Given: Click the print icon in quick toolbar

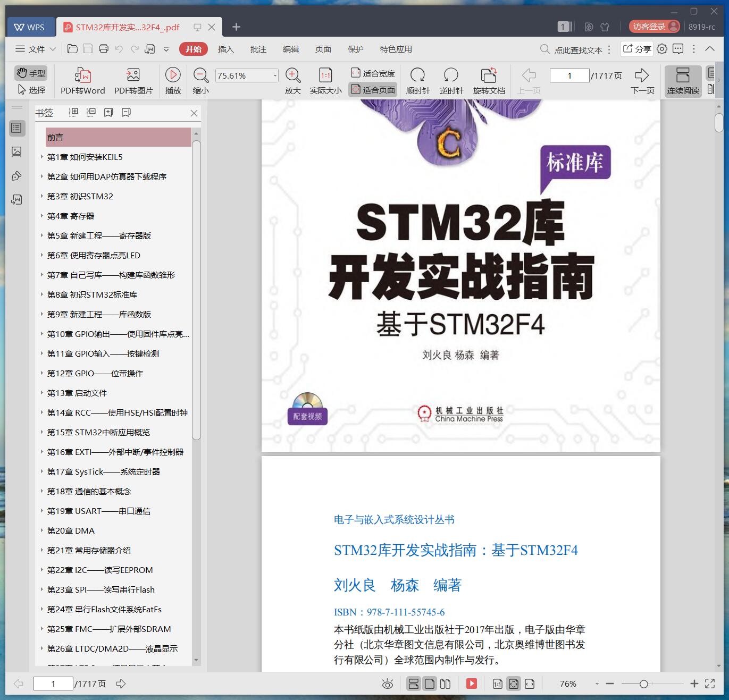Looking at the screenshot, I should tap(104, 49).
